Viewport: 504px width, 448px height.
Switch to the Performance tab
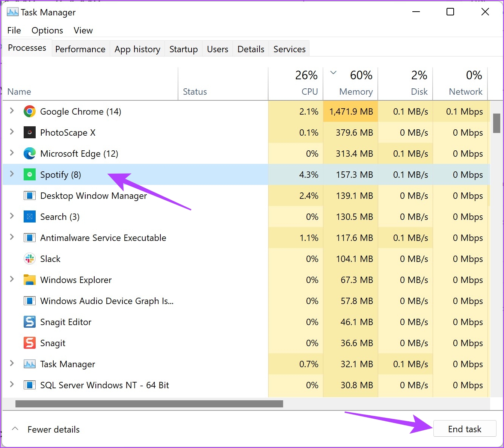(x=80, y=49)
